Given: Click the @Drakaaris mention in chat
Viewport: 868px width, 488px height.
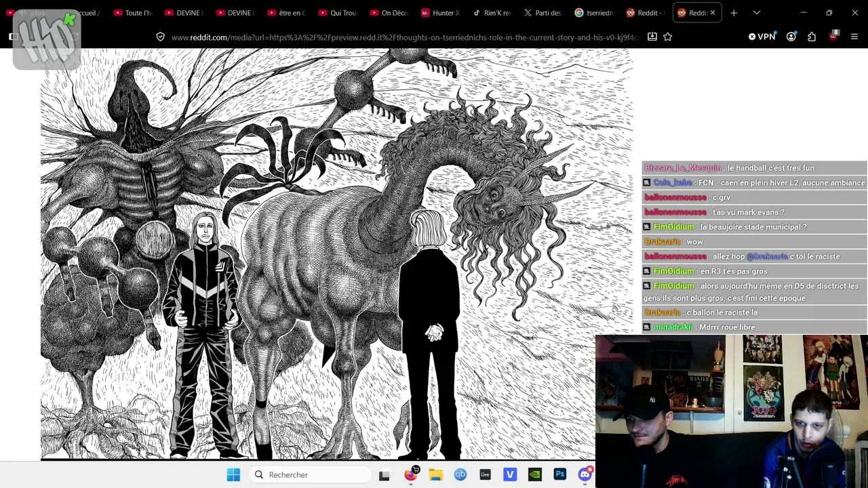Looking at the screenshot, I should click(767, 257).
